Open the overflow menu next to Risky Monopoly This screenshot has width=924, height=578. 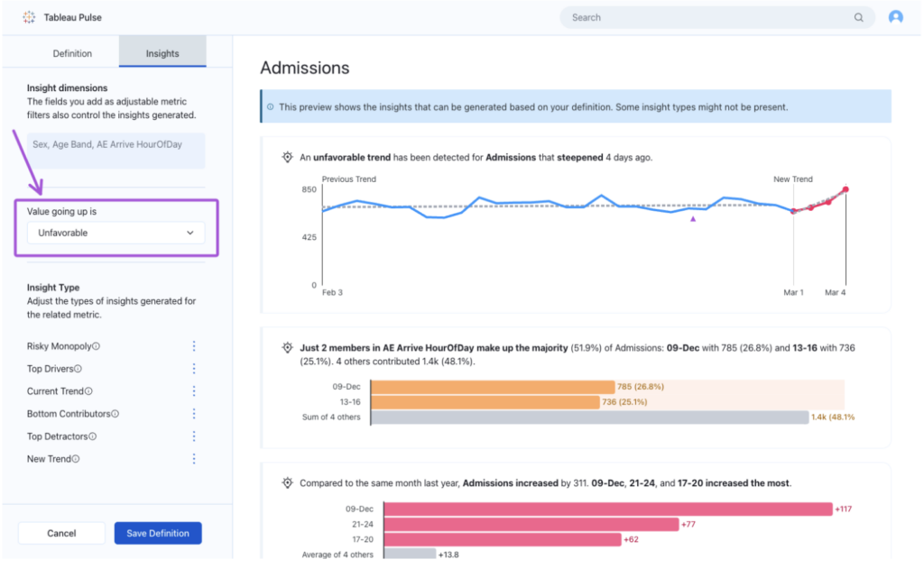[194, 345]
